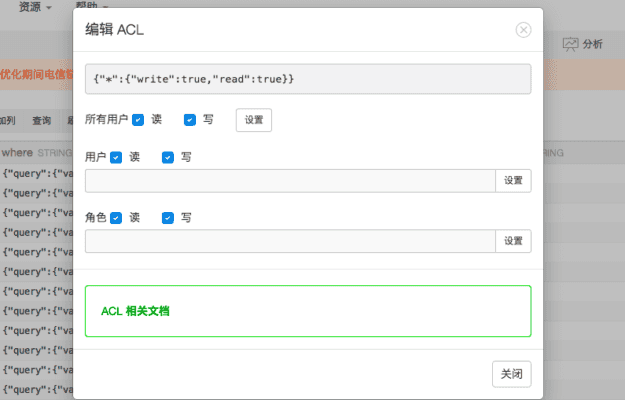Close the 编辑 ACL dialog with the X icon

(x=523, y=30)
